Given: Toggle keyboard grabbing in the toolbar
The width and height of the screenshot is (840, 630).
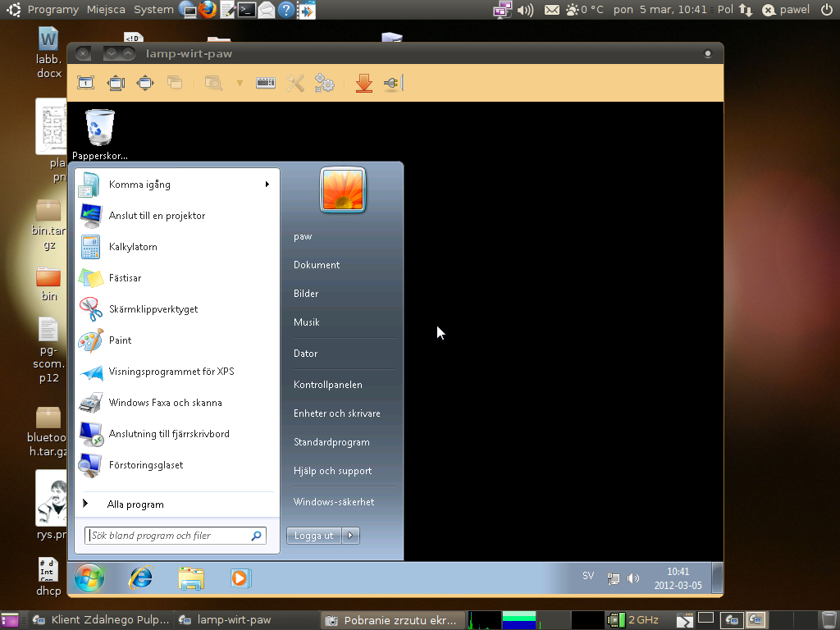Looking at the screenshot, I should click(x=265, y=83).
